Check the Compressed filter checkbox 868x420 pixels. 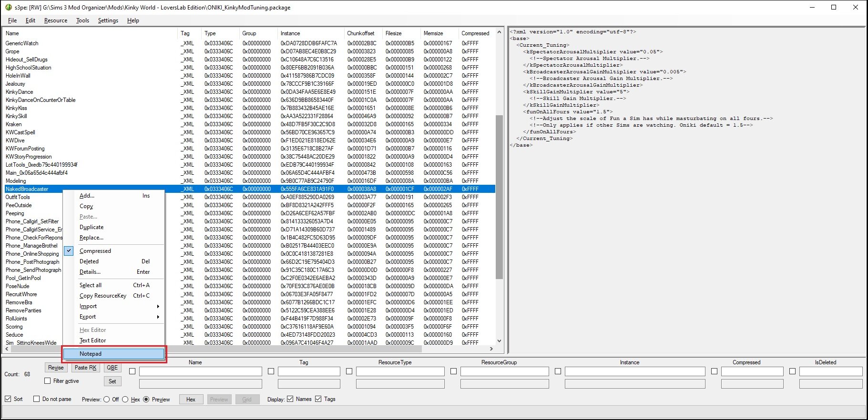714,371
